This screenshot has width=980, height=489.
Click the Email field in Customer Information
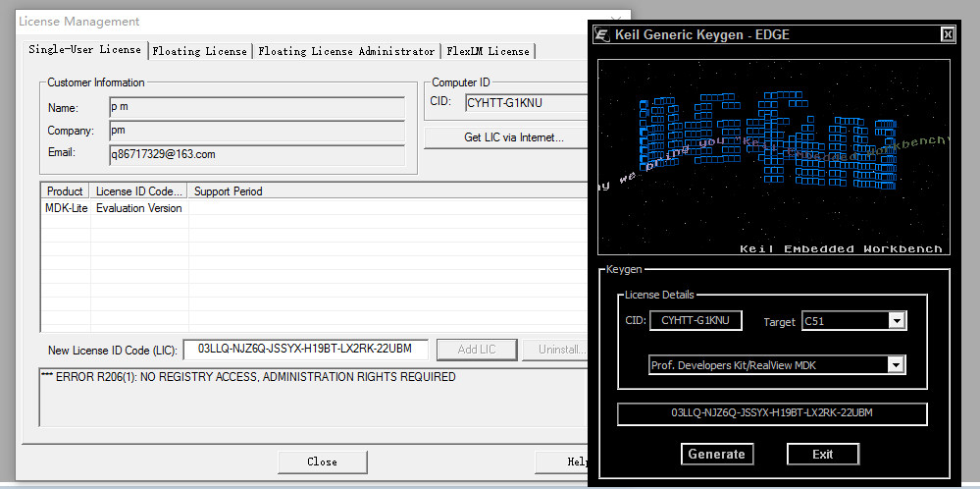coord(257,154)
